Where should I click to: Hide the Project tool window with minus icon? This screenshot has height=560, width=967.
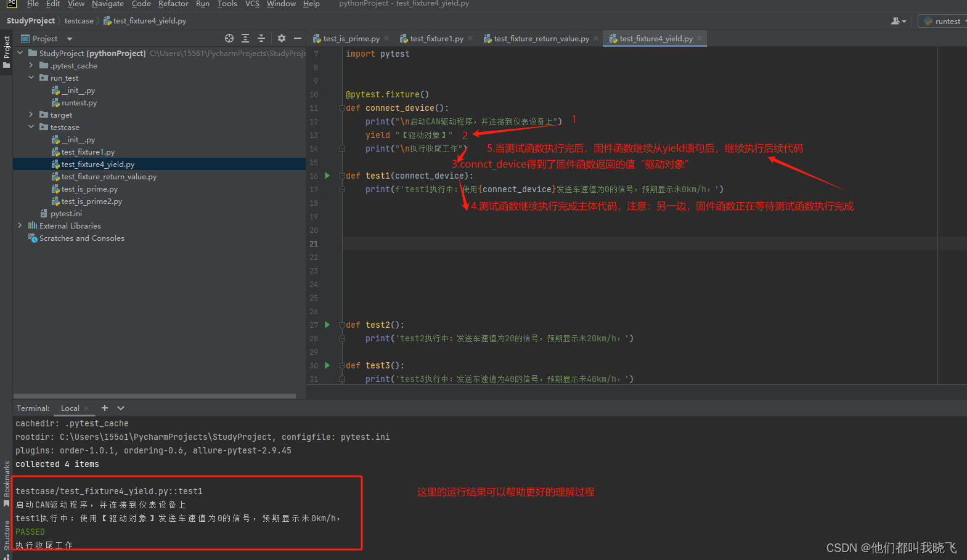298,38
